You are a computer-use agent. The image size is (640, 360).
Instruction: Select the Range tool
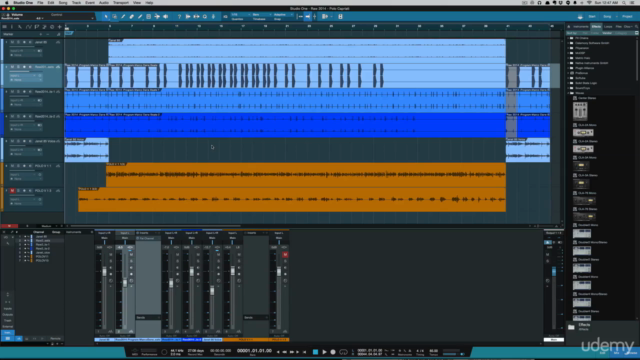coord(115,17)
